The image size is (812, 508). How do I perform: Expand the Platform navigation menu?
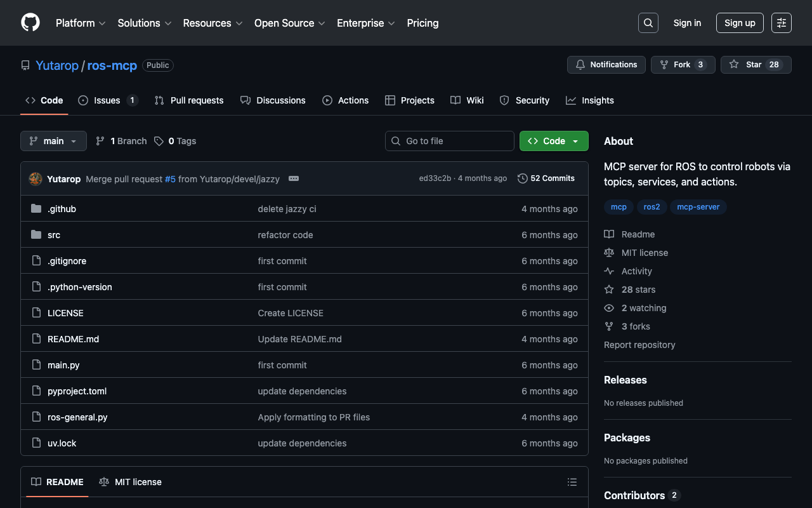(x=81, y=23)
